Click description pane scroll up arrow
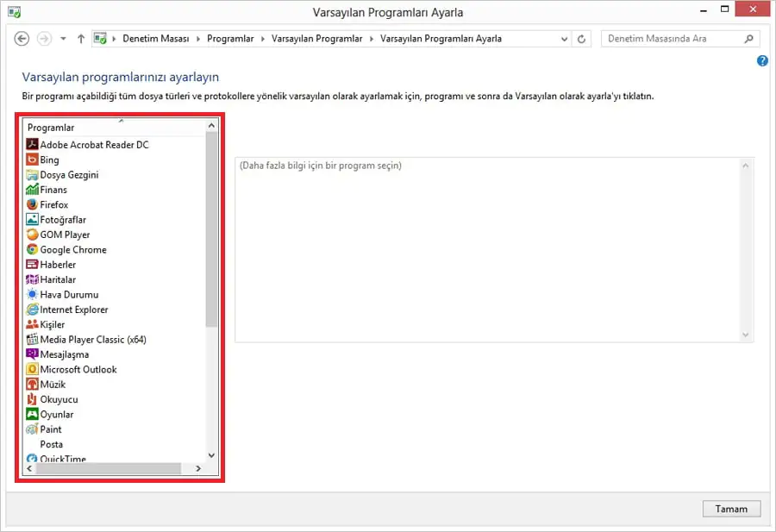The width and height of the screenshot is (776, 532). 746,166
